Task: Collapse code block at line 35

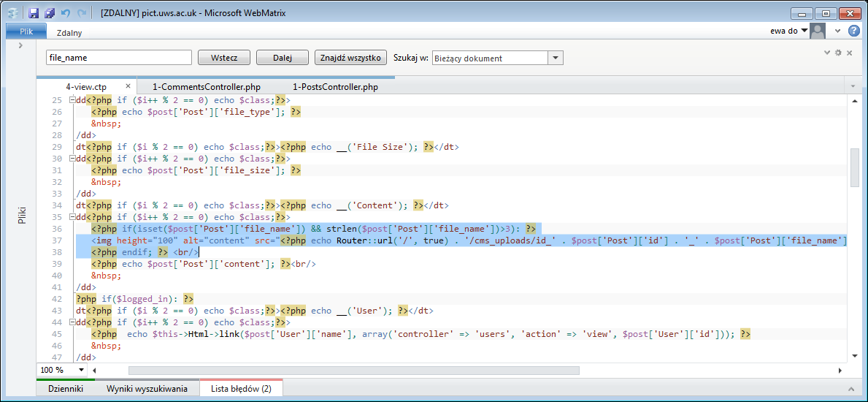Action: pos(72,217)
